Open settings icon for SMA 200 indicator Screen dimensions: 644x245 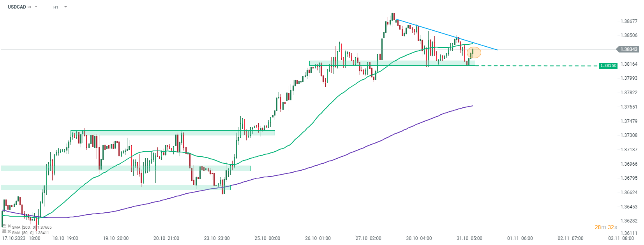4,226
